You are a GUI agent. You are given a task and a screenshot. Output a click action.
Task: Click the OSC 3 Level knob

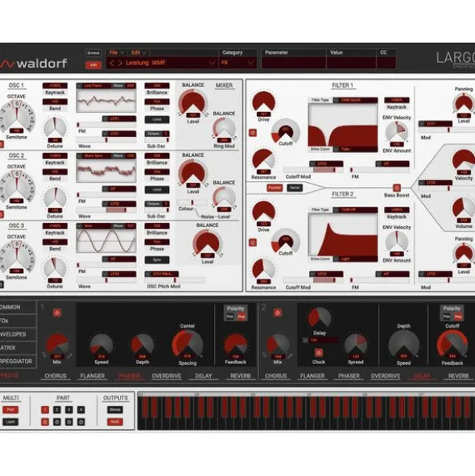[x=207, y=243]
